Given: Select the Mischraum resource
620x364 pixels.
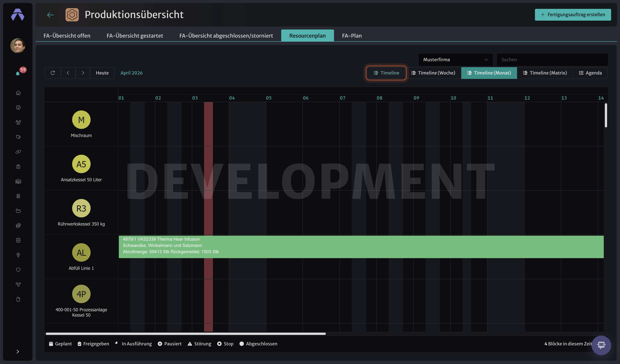Looking at the screenshot, I should 81,124.
